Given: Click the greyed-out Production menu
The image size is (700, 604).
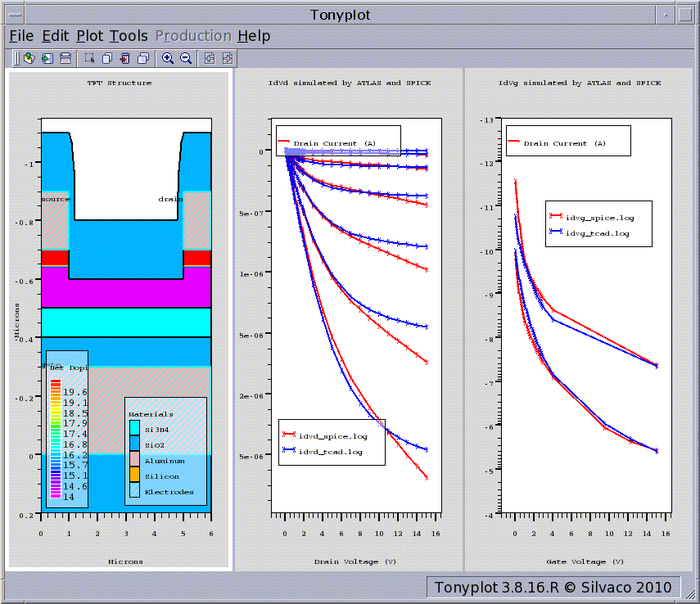Looking at the screenshot, I should (193, 36).
